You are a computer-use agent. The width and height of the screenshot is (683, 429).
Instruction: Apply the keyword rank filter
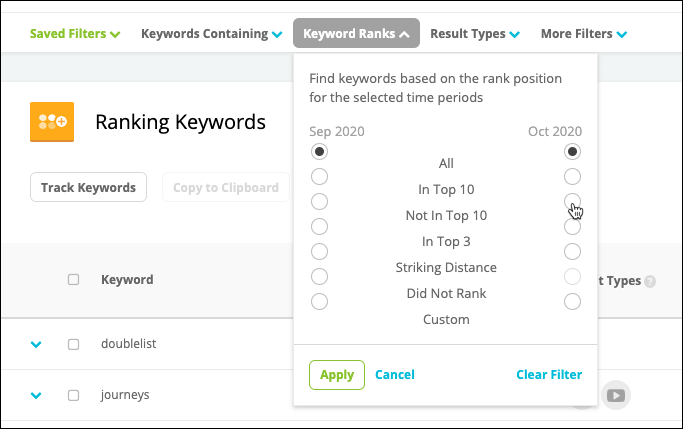click(337, 375)
